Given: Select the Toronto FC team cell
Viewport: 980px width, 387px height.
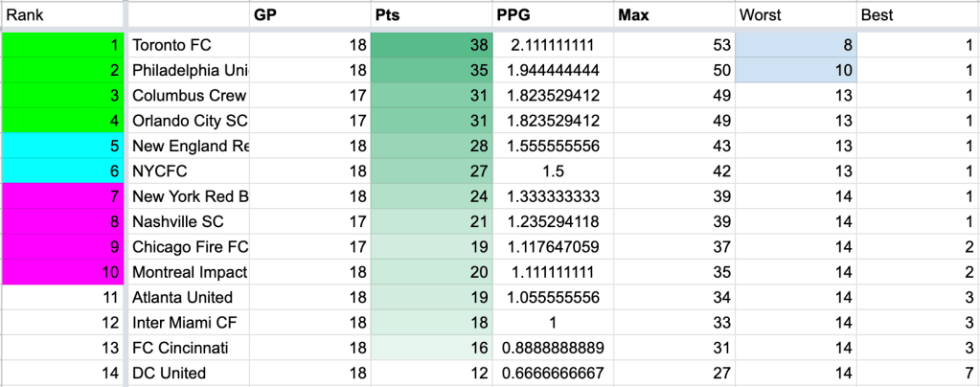Looking at the screenshot, I should coord(189,45).
